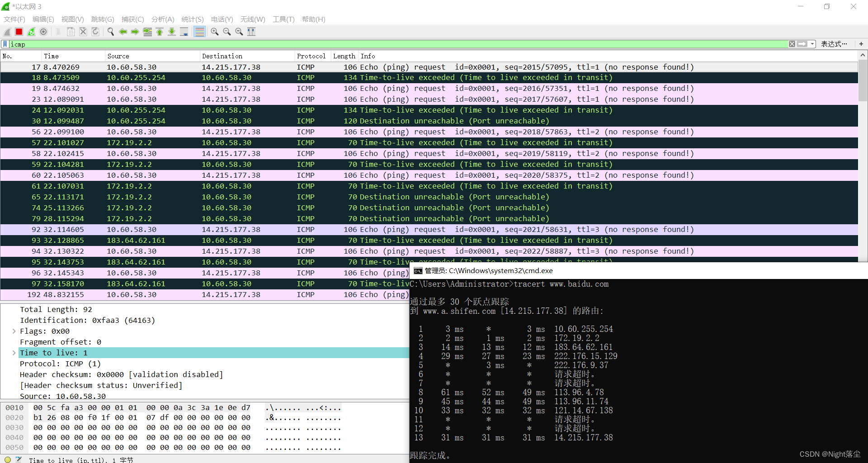This screenshot has height=463, width=868.
Task: Reset text to normal size
Action: [239, 32]
